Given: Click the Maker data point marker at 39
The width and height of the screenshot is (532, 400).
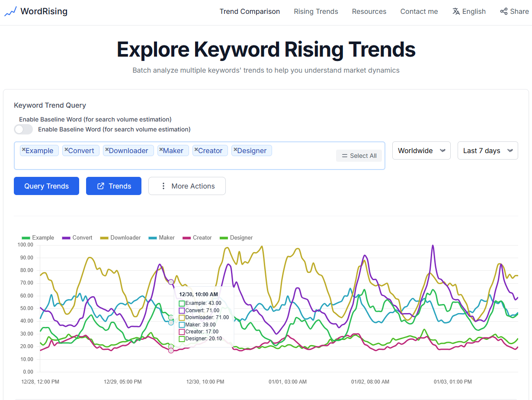Looking at the screenshot, I should (171, 323).
